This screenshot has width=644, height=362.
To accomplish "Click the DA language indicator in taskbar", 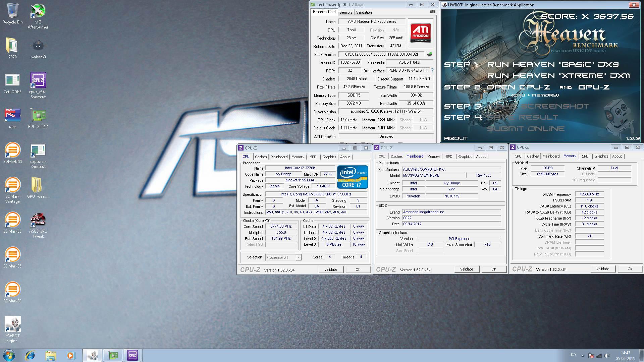I will point(573,355).
